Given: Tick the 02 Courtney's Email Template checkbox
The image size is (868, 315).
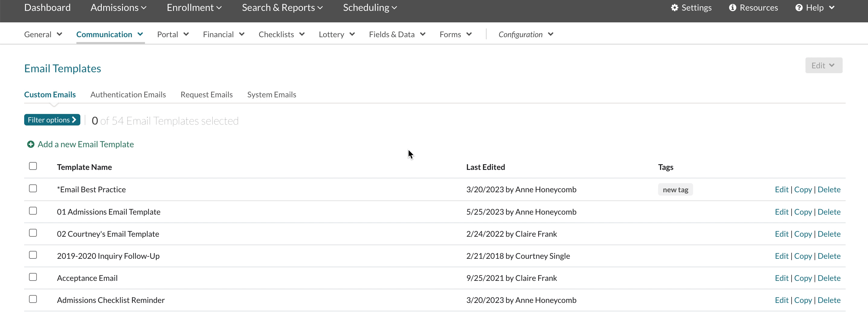Looking at the screenshot, I should [x=33, y=233].
